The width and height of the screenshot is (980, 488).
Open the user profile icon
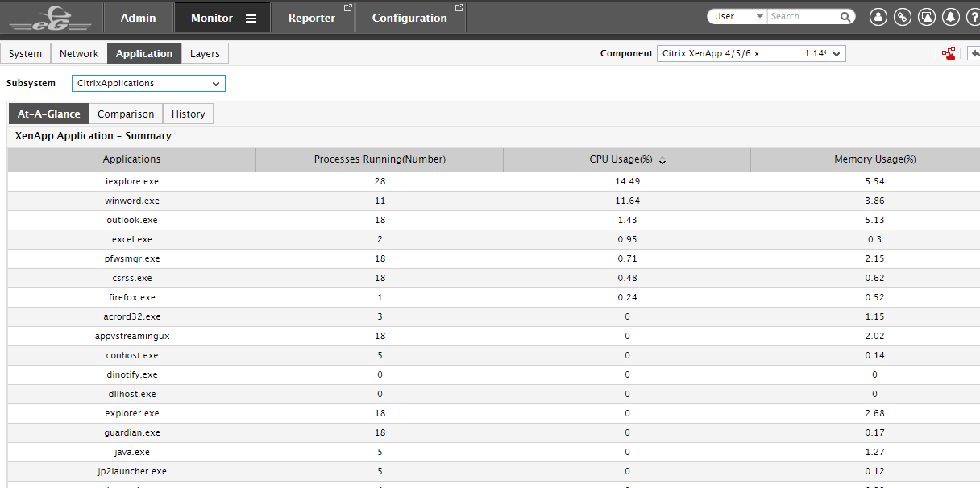[x=878, y=17]
